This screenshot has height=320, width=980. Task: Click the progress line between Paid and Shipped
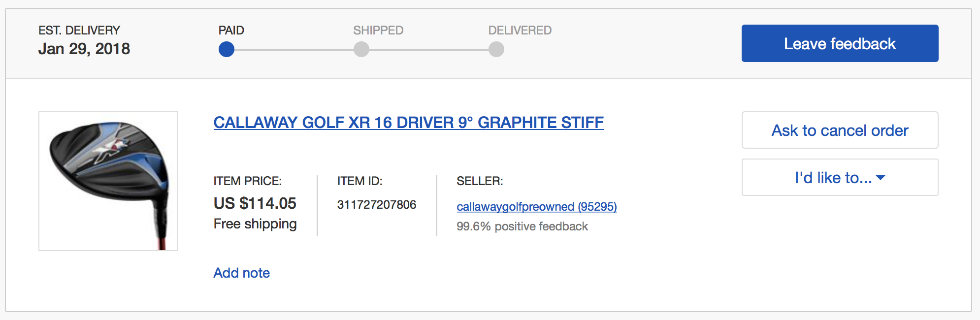pyautogui.click(x=294, y=50)
